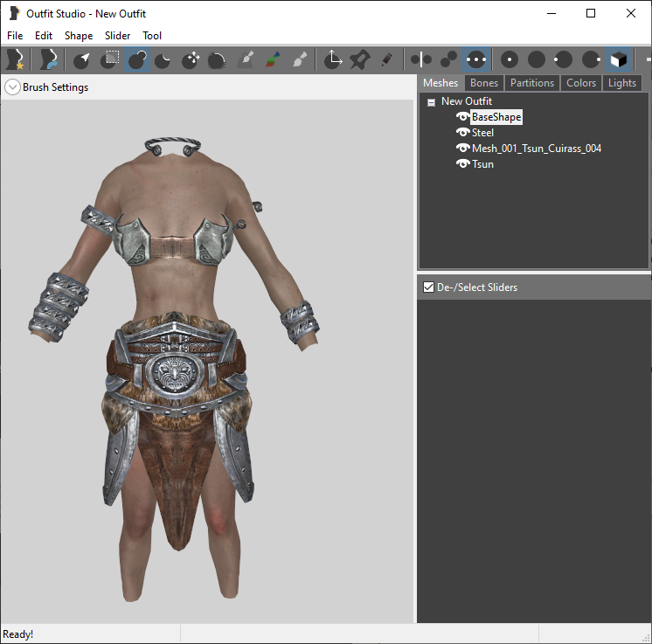Select the BaseShape mesh entry

pos(496,117)
